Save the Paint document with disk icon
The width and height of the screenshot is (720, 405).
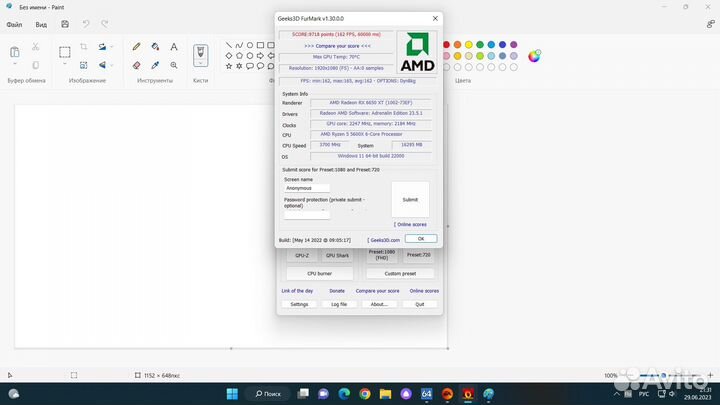65,24
